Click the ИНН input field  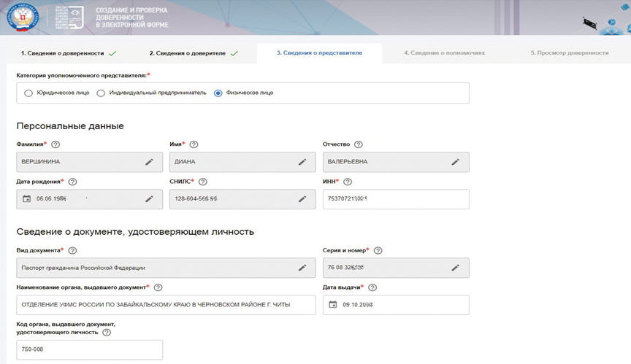tap(395, 198)
